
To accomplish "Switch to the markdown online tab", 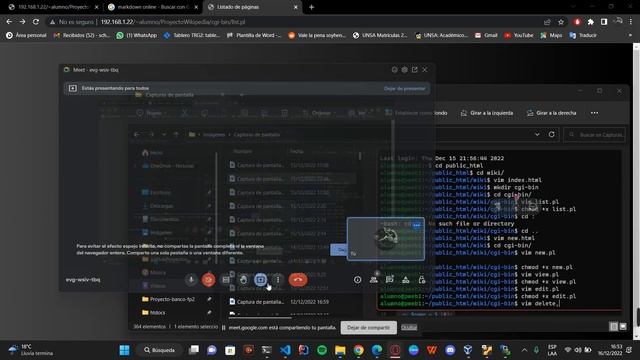I will (153, 7).
